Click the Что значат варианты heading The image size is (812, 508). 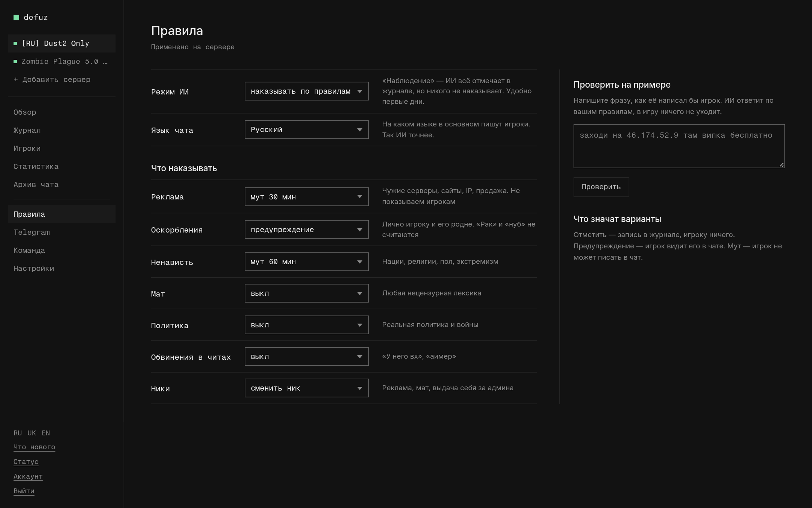point(617,219)
